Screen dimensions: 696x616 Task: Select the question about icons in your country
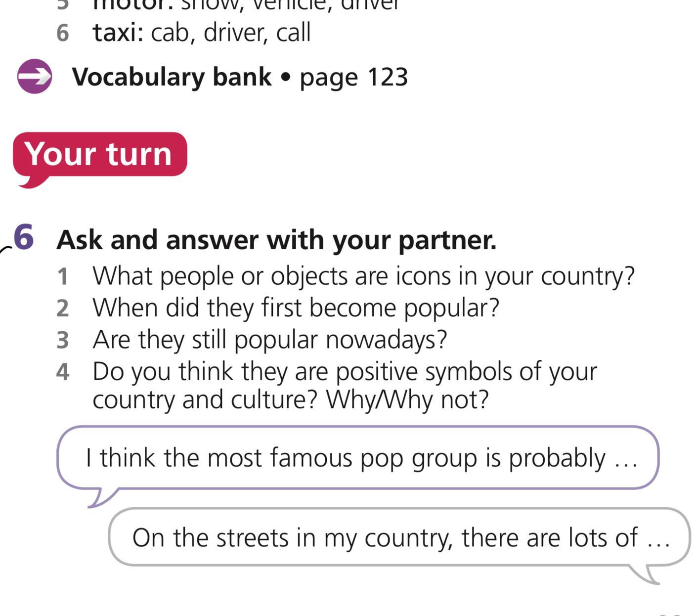coord(363,276)
